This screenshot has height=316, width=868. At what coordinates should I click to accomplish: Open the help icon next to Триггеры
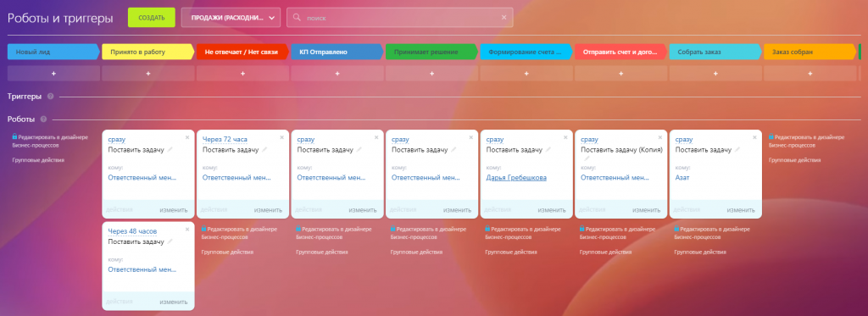50,97
